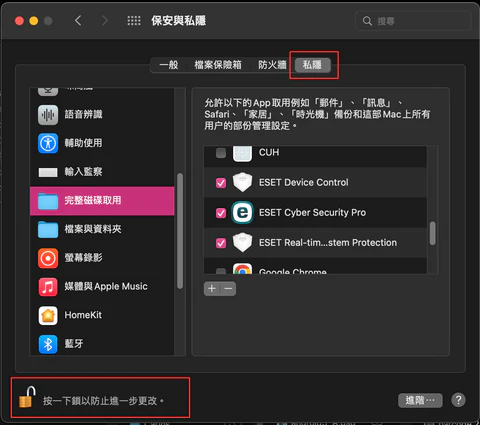This screenshot has height=425, width=480.
Task: Enable the CUH checkbox
Action: click(x=221, y=153)
